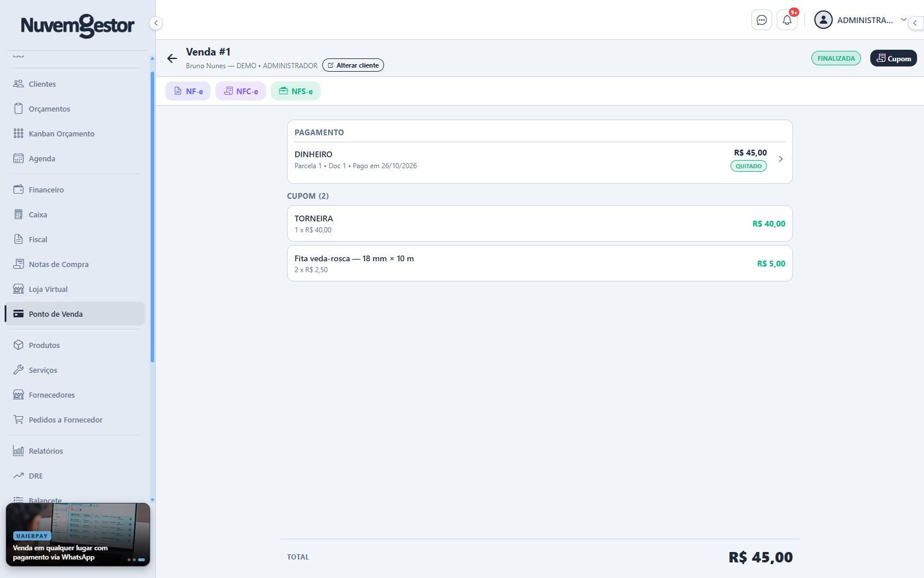This screenshot has width=924, height=578.
Task: Select Ponto de Venda in sidebar menu
Action: point(75,314)
